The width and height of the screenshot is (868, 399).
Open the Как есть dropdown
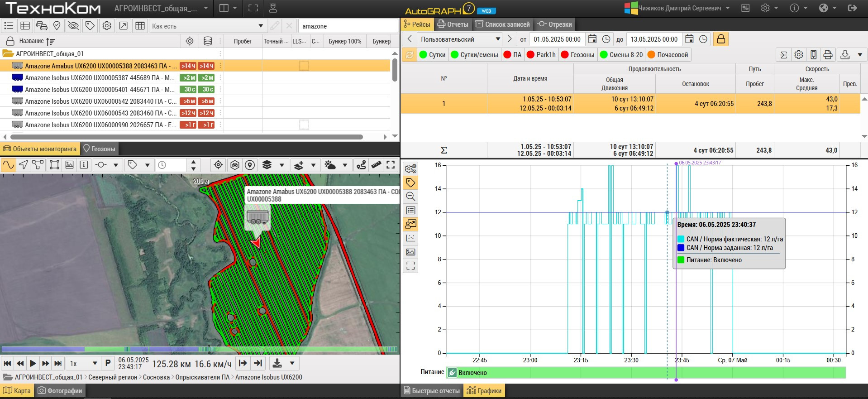click(207, 26)
